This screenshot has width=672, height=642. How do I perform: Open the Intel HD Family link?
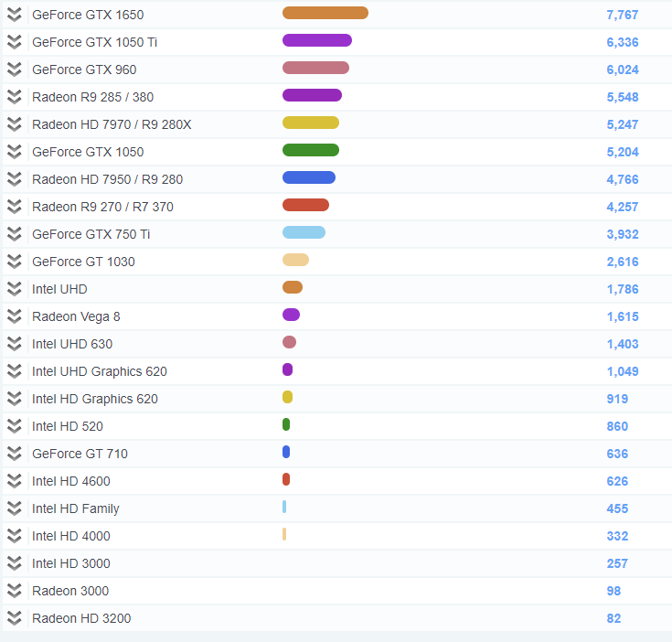76,508
